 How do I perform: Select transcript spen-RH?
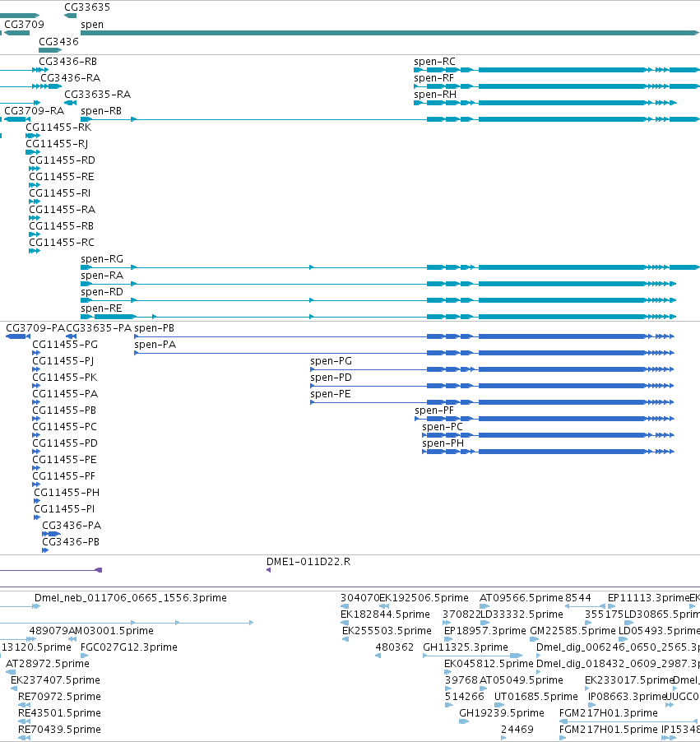point(435,94)
